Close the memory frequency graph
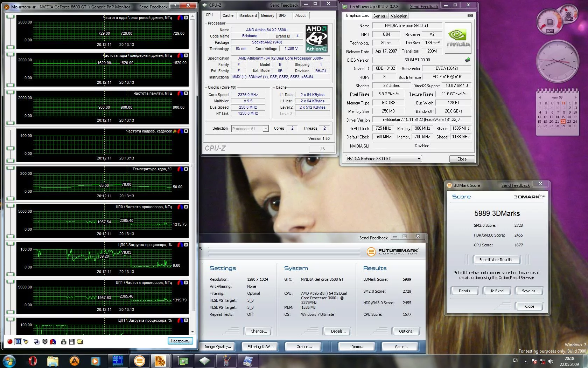Viewport: 588px width, 368px height. click(186, 93)
